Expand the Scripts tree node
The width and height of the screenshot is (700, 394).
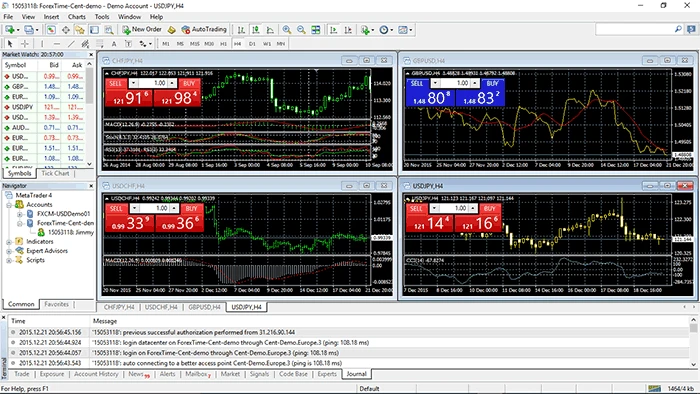tap(9, 260)
